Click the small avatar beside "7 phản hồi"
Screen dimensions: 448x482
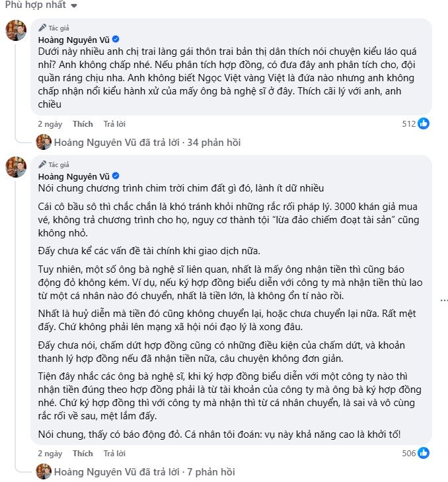(44, 471)
